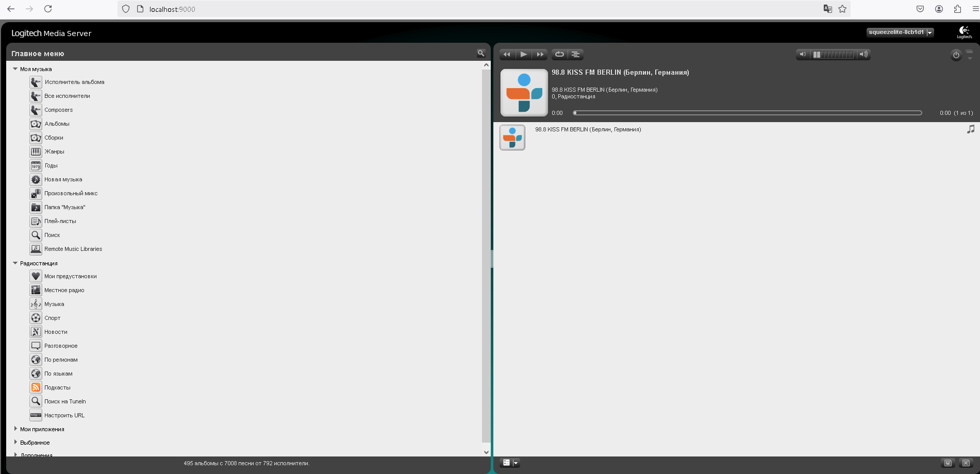Open Альбомы in the music menu
This screenshot has height=474, width=980.
(57, 124)
